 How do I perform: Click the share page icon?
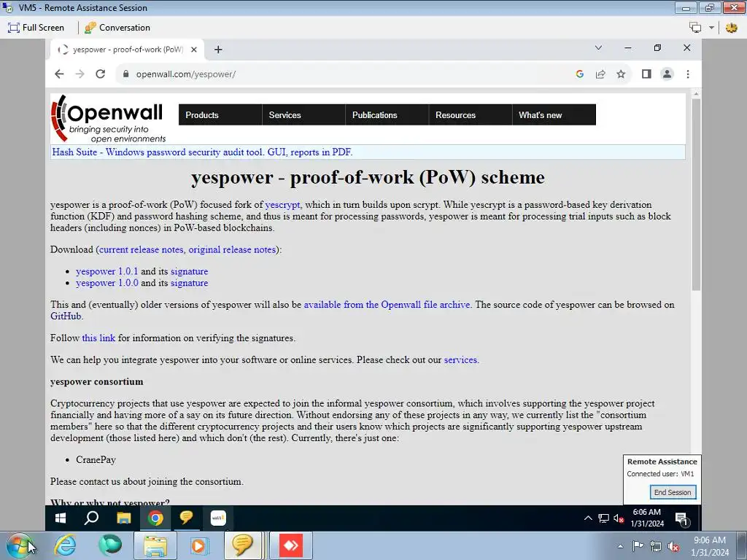pyautogui.click(x=600, y=74)
